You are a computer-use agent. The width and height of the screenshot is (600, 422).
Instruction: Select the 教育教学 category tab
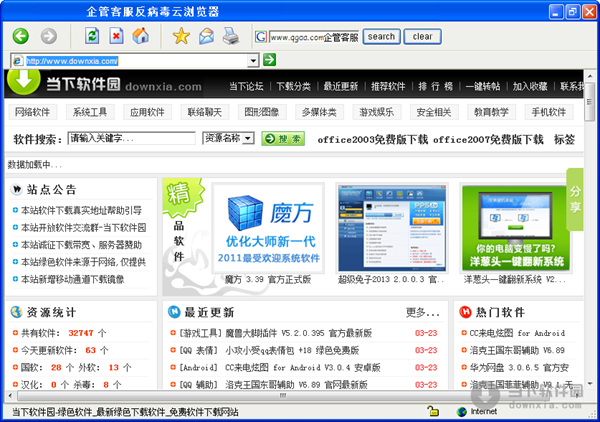click(491, 112)
